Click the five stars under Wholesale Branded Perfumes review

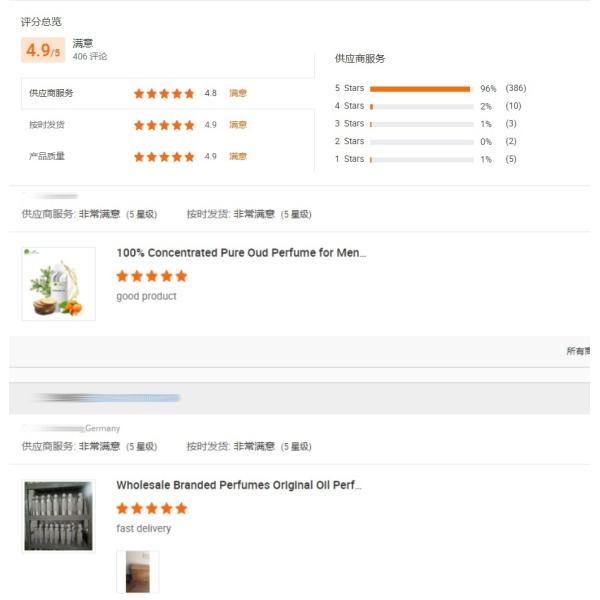tap(152, 508)
